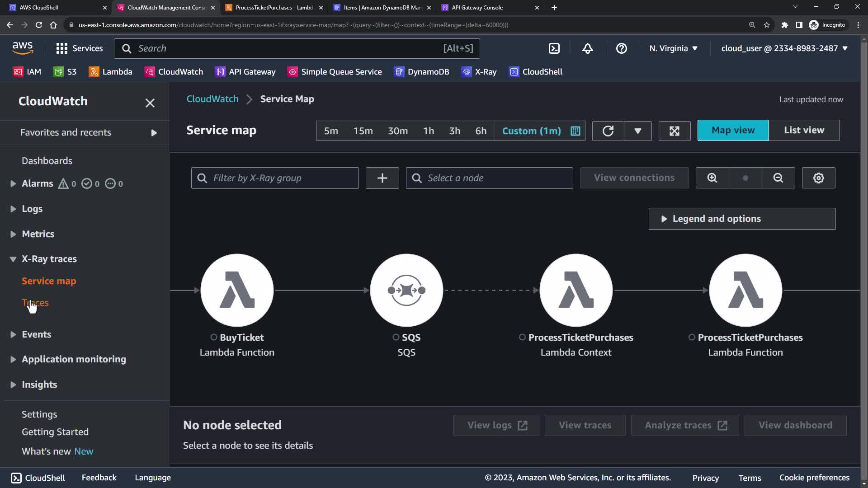Click the Filter by X-Ray group field
Screen dimensions: 868x488
pos(275,178)
